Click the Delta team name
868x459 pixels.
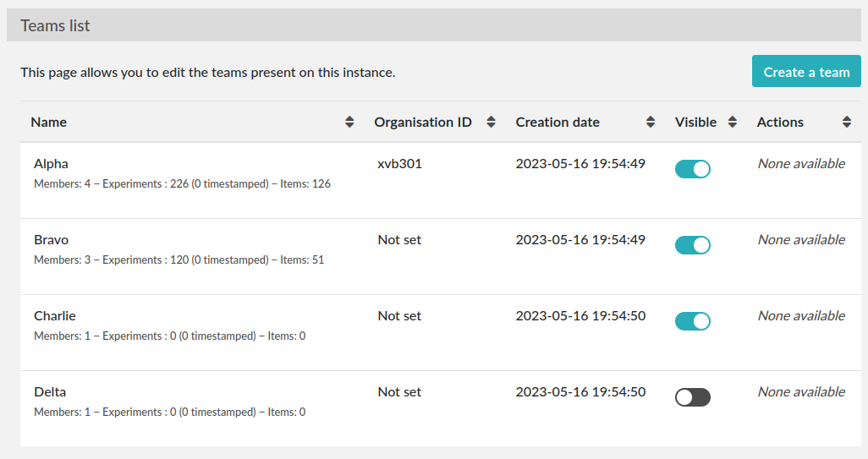tap(50, 392)
